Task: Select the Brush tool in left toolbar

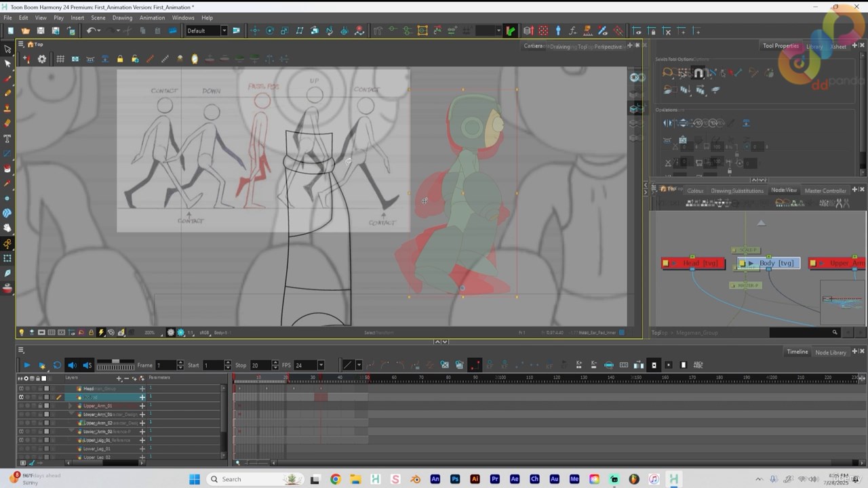Action: (8, 79)
